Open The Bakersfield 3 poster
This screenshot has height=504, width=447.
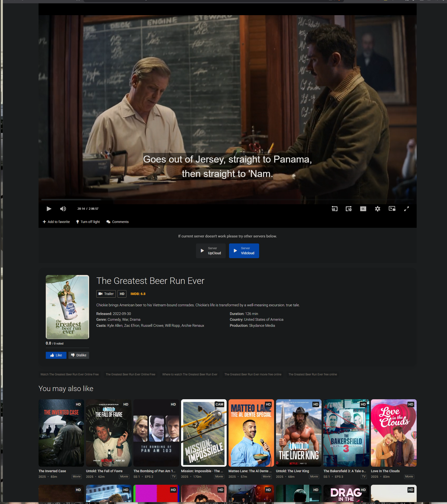[x=346, y=433]
